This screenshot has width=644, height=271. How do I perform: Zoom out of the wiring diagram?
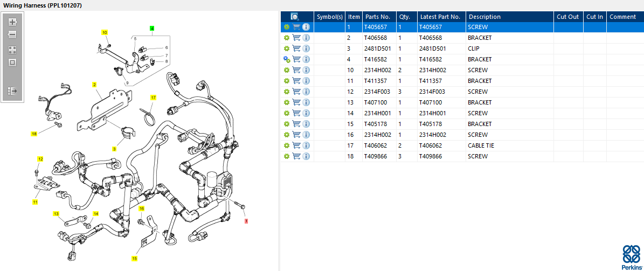(x=12, y=34)
